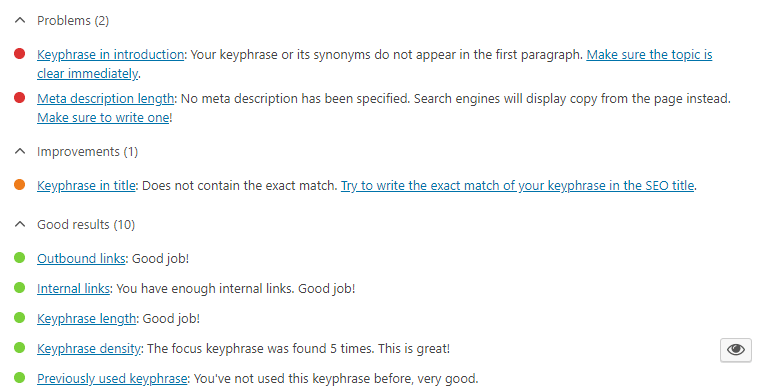The height and width of the screenshot is (392, 765).
Task: Click the orange bullet beside Keyphrase in title
Action: pos(20,185)
